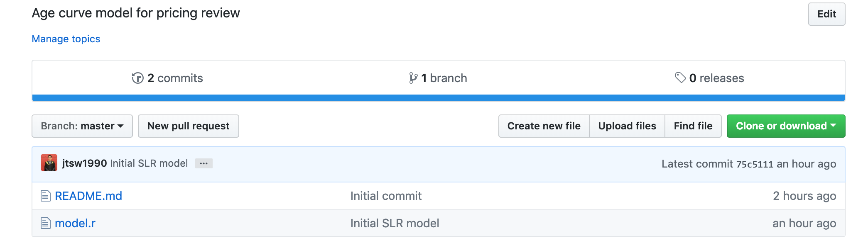
Task: Click the README.md file icon
Action: click(x=45, y=196)
